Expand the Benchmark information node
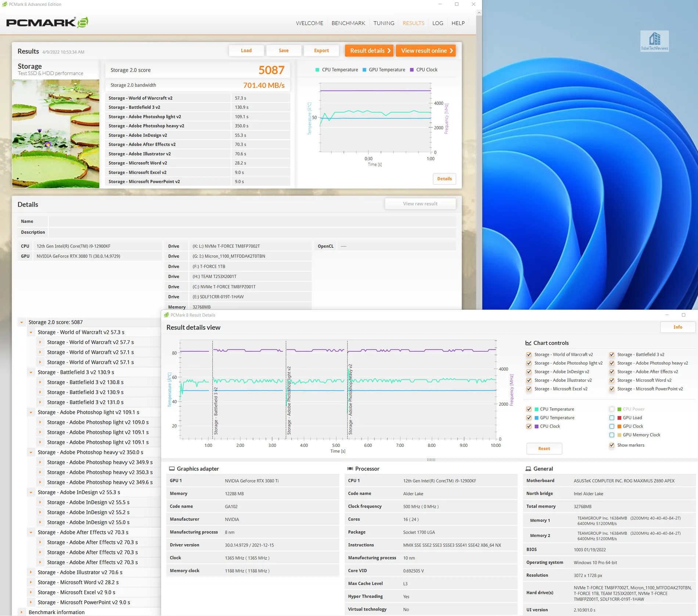Screen dimensions: 698x616 [22, 612]
